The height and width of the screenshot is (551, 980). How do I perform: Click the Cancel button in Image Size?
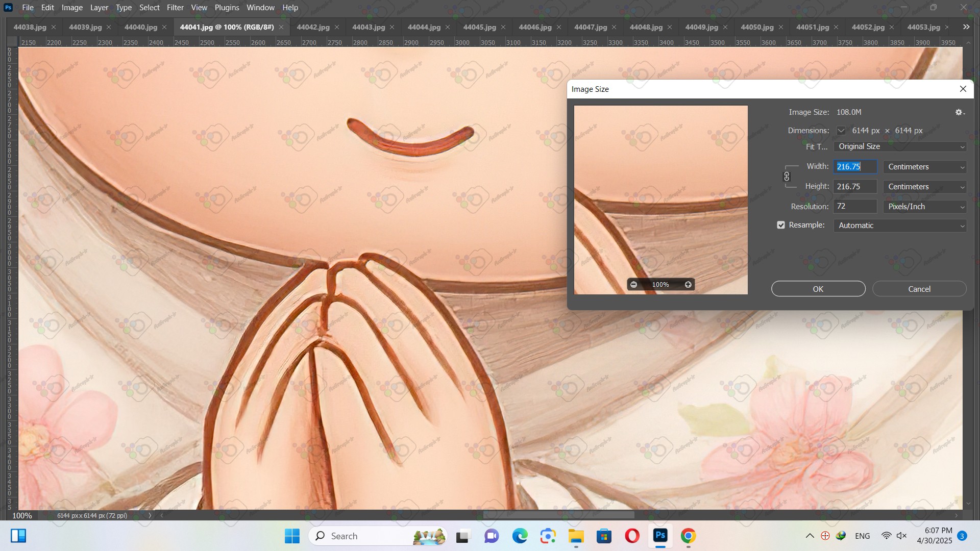pyautogui.click(x=919, y=289)
